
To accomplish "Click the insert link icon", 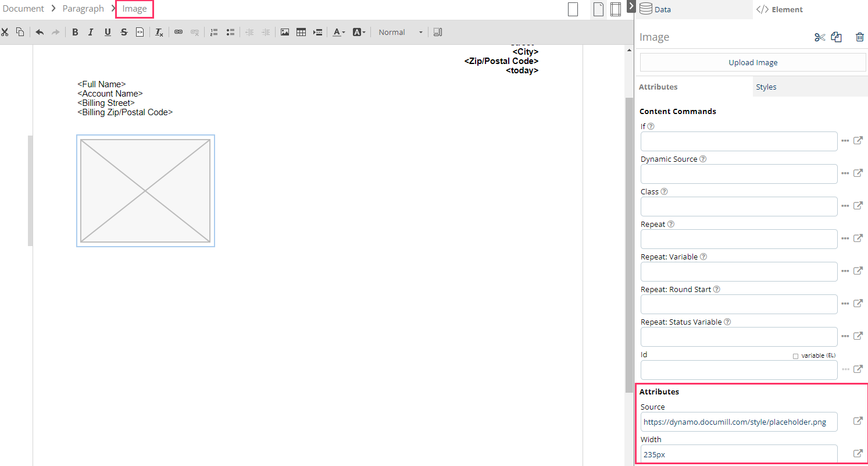I will tap(178, 33).
